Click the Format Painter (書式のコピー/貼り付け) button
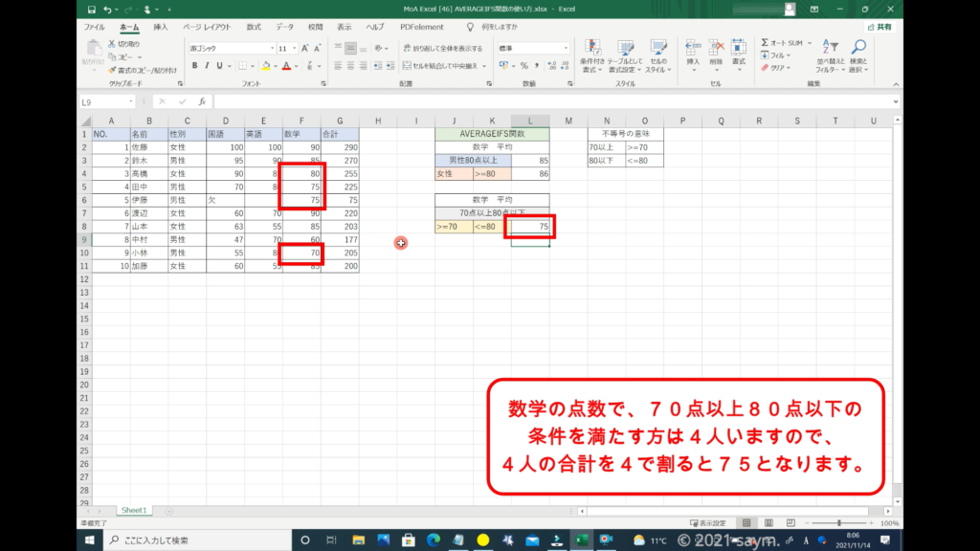The height and width of the screenshot is (551, 980). click(142, 70)
